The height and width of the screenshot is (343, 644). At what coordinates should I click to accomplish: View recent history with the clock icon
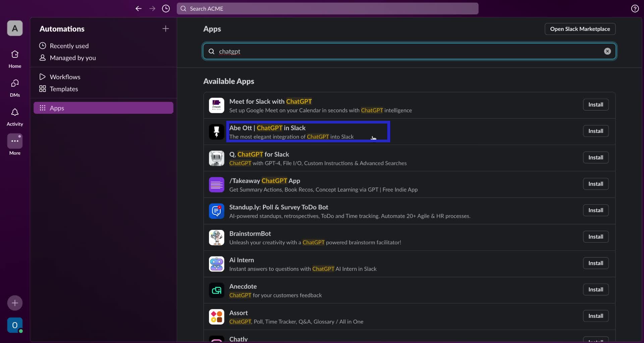[166, 8]
